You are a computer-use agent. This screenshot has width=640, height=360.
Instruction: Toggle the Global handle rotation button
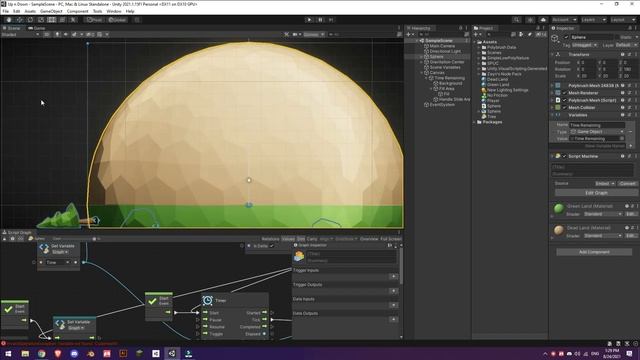pyautogui.click(x=118, y=20)
